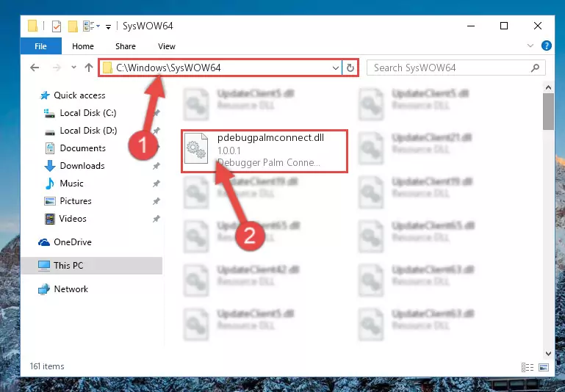
Task: Click the vertical scrollbar thumb
Action: 548,112
